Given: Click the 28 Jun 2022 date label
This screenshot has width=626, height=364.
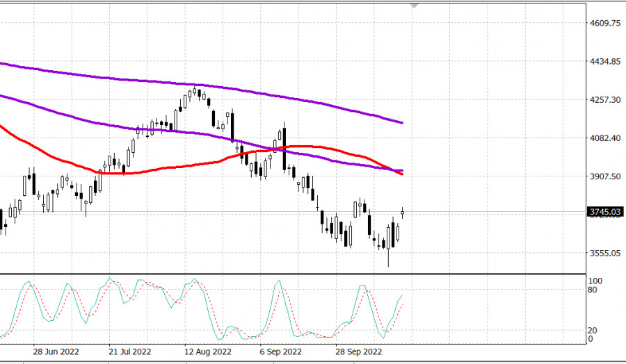Looking at the screenshot, I should coord(56,352).
